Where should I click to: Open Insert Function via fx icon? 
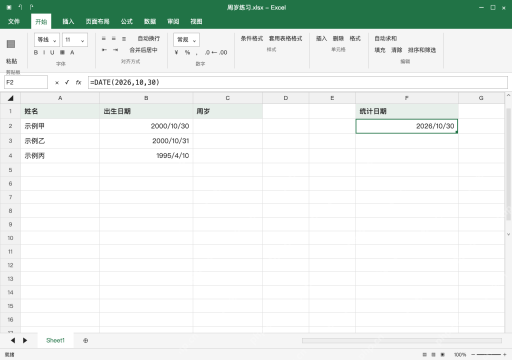(78, 82)
